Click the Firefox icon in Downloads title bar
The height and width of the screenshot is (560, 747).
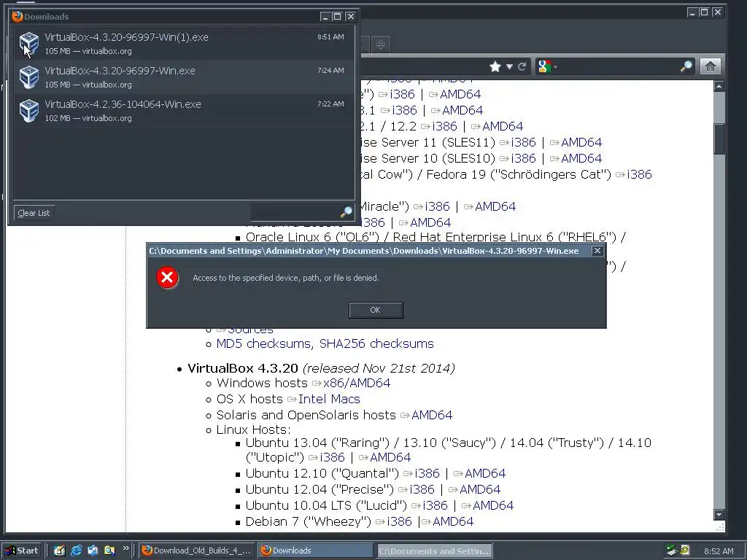pos(18,17)
